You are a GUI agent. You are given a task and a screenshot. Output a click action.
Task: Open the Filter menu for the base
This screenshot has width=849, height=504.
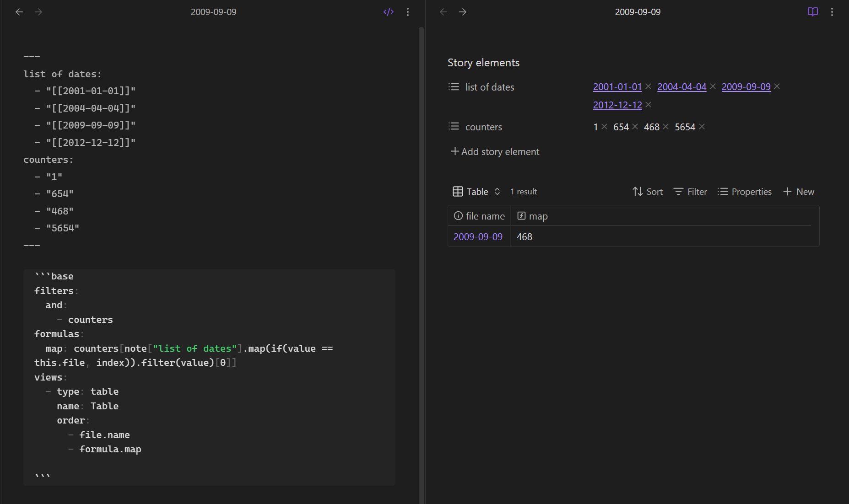tap(690, 192)
